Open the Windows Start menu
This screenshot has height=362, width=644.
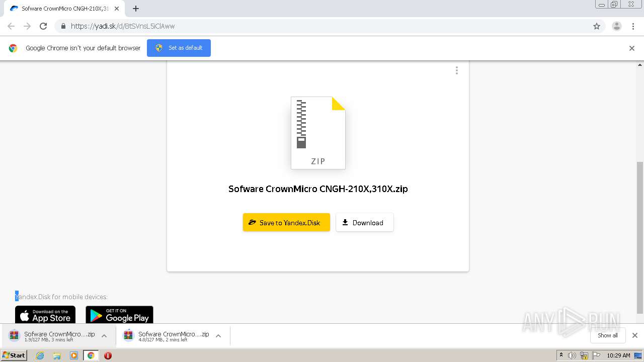(14, 355)
